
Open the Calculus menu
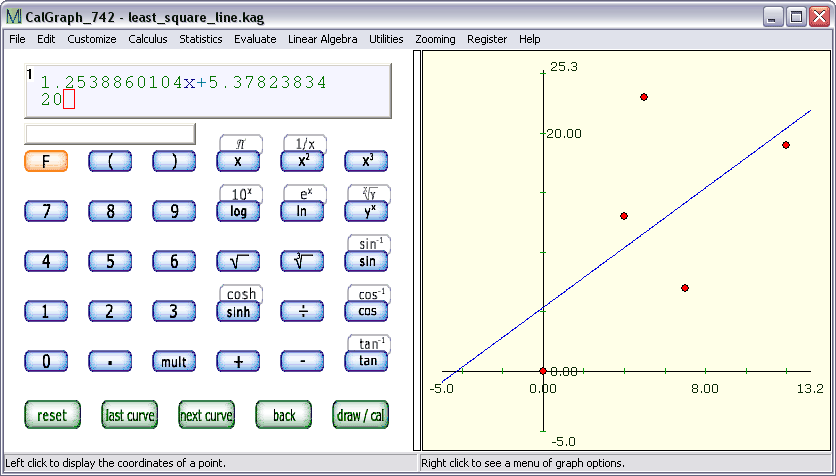pyautogui.click(x=148, y=39)
